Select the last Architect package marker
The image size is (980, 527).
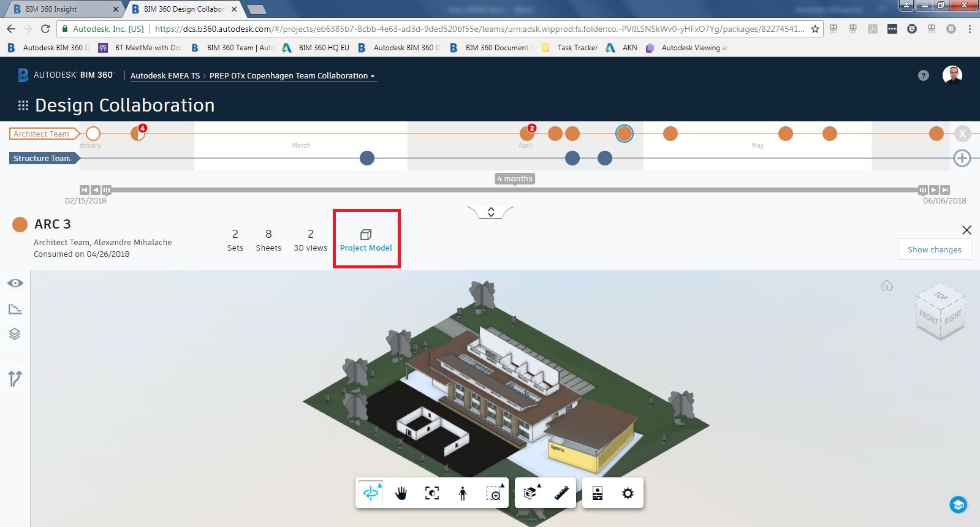(x=936, y=134)
